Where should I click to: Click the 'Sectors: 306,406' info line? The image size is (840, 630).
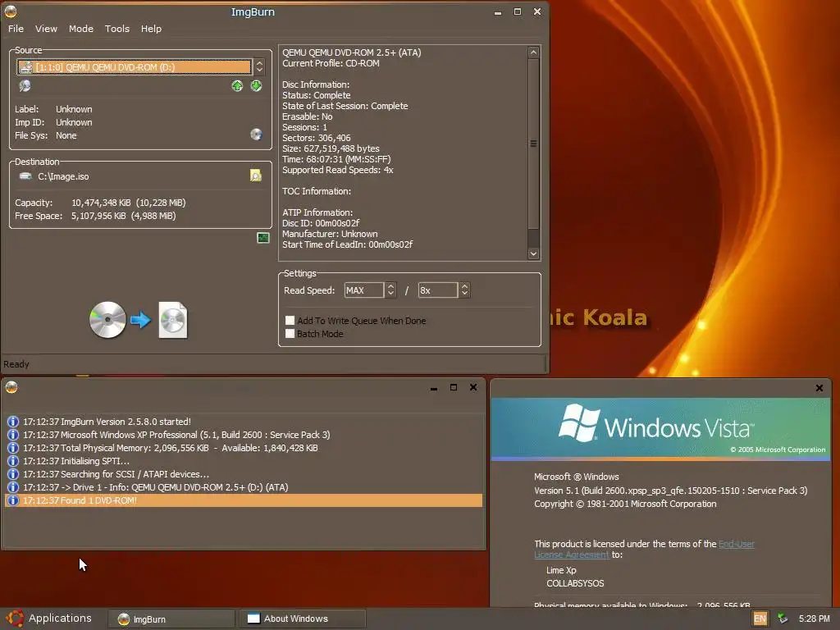317,138
